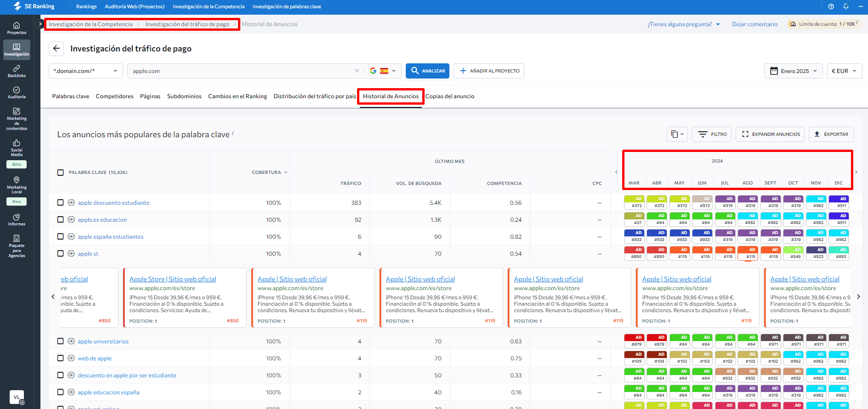
Task: Check the 'apple españa estudiantes' row
Action: (x=60, y=236)
